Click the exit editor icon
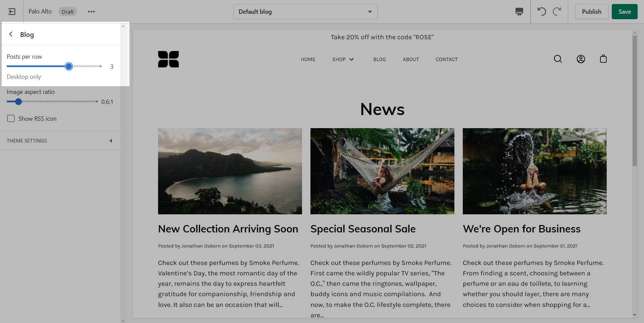Screen dimensions: 644x323 click(x=12, y=12)
